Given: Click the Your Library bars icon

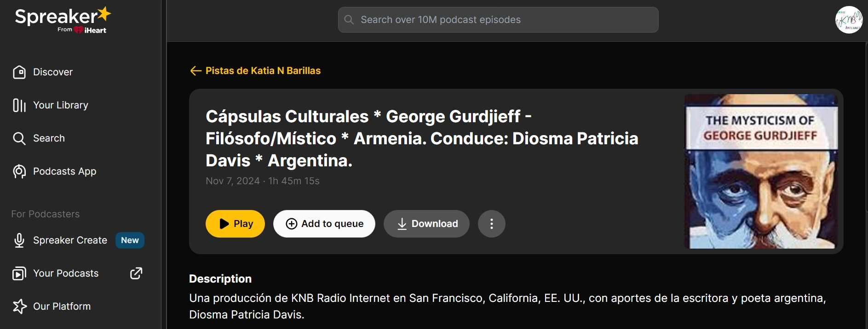Looking at the screenshot, I should [19, 105].
